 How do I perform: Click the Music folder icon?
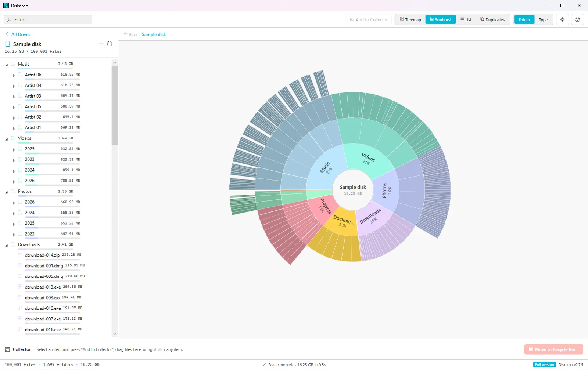[x=13, y=64]
